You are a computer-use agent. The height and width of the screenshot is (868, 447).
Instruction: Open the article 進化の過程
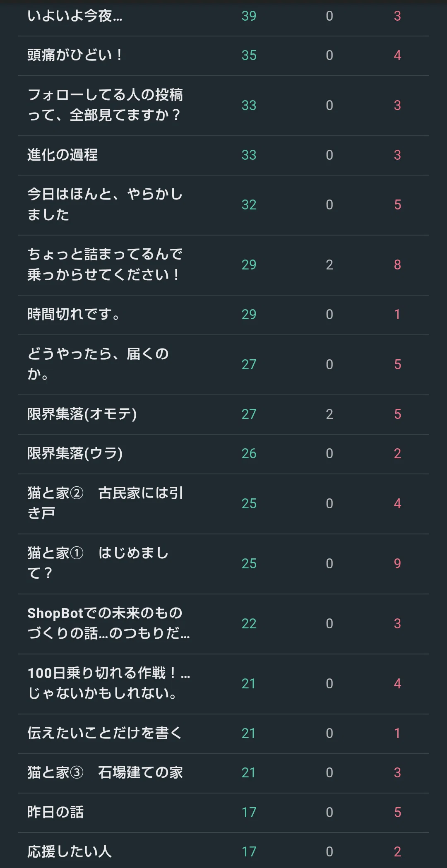[x=223, y=155]
